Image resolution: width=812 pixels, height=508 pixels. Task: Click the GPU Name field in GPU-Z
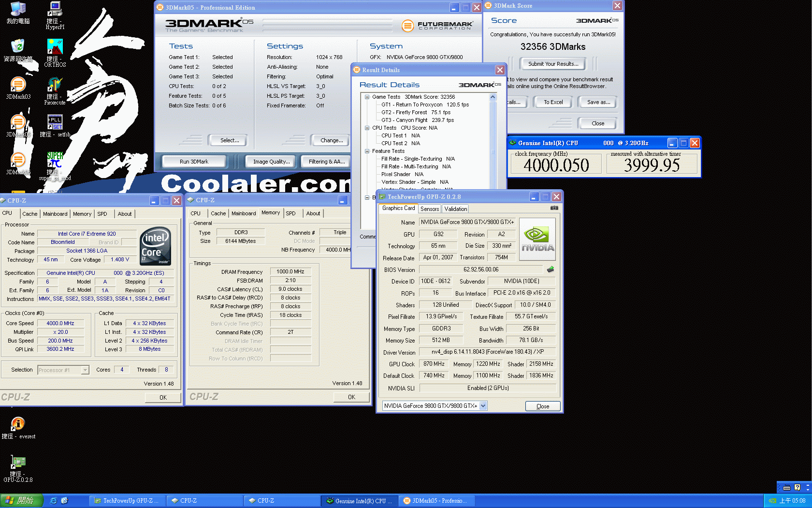pyautogui.click(x=467, y=222)
